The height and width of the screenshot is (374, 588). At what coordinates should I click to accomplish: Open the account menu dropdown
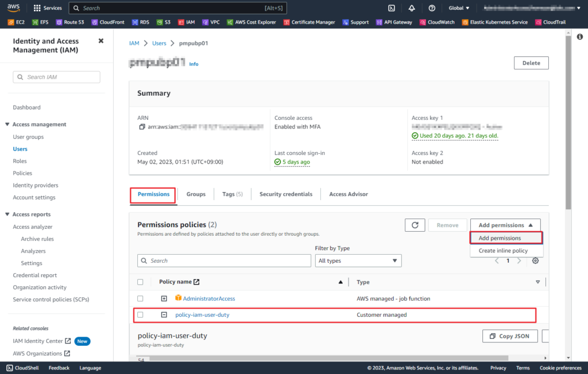[x=532, y=8]
